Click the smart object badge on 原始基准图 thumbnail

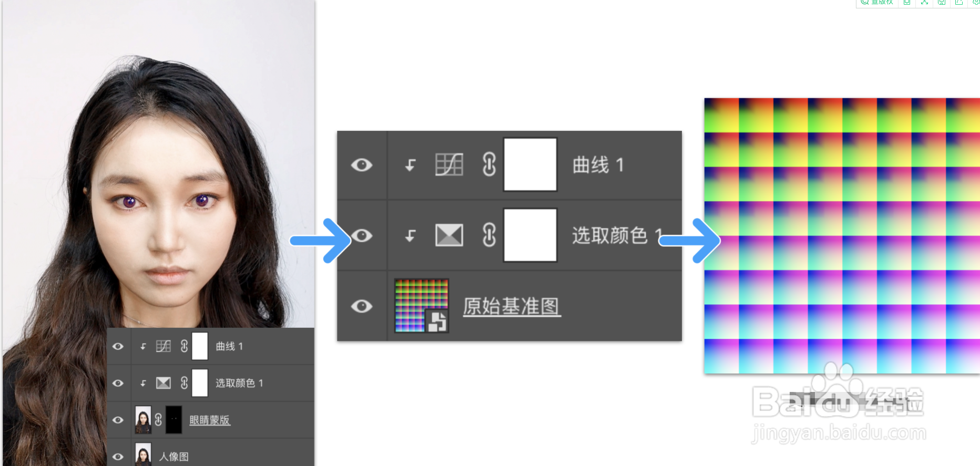[x=436, y=321]
